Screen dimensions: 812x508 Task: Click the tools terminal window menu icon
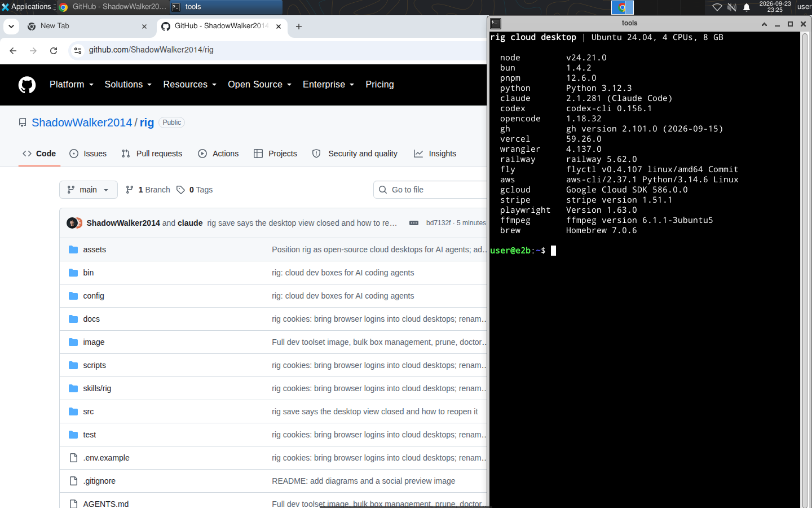(x=496, y=24)
